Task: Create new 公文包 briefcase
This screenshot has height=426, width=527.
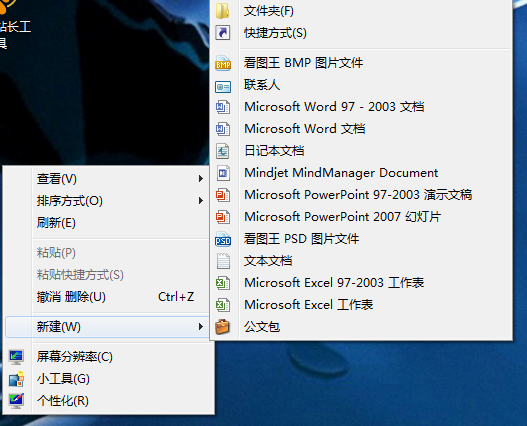Action: pyautogui.click(x=361, y=327)
